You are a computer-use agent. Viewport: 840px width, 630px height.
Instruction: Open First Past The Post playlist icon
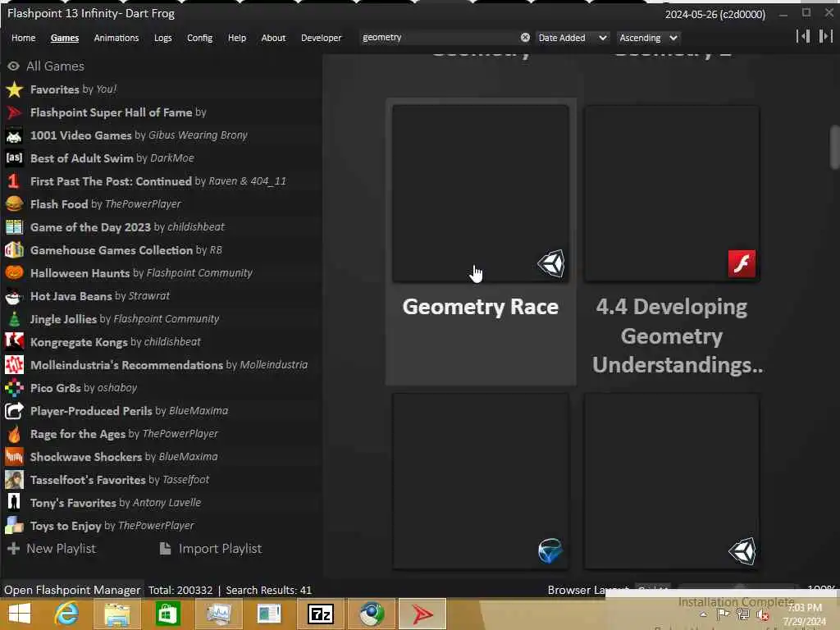tap(14, 181)
